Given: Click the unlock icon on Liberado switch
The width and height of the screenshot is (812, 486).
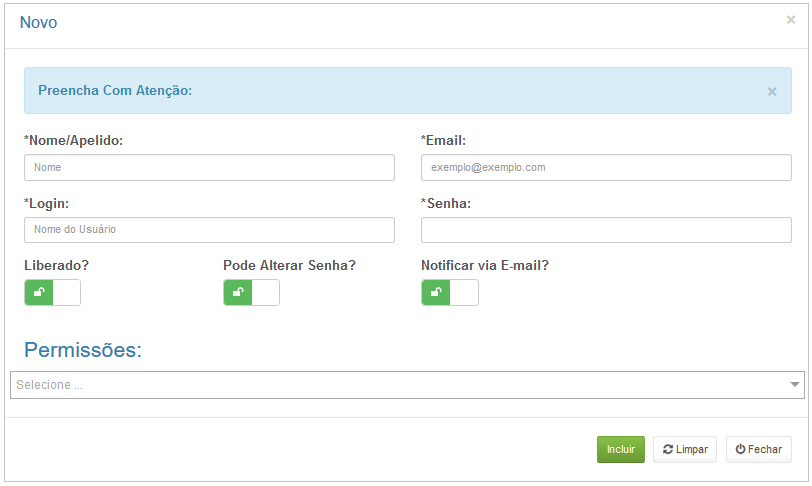Looking at the screenshot, I should coord(39,292).
